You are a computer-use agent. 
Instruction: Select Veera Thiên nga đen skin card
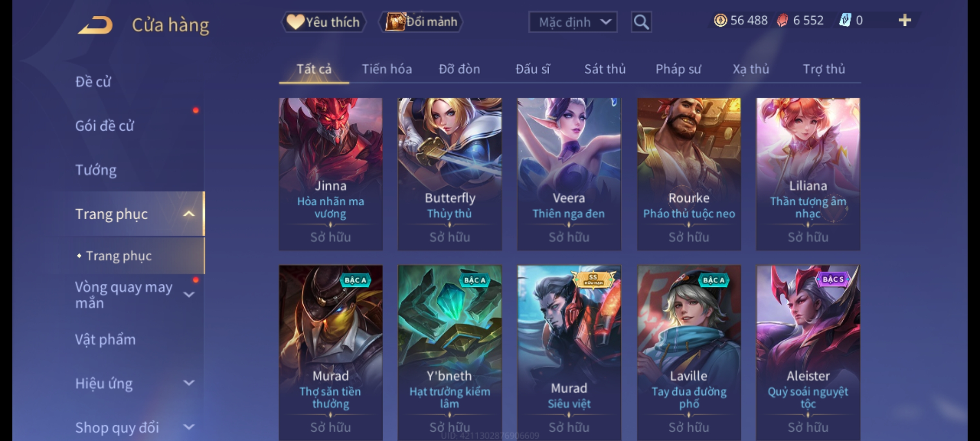point(569,174)
